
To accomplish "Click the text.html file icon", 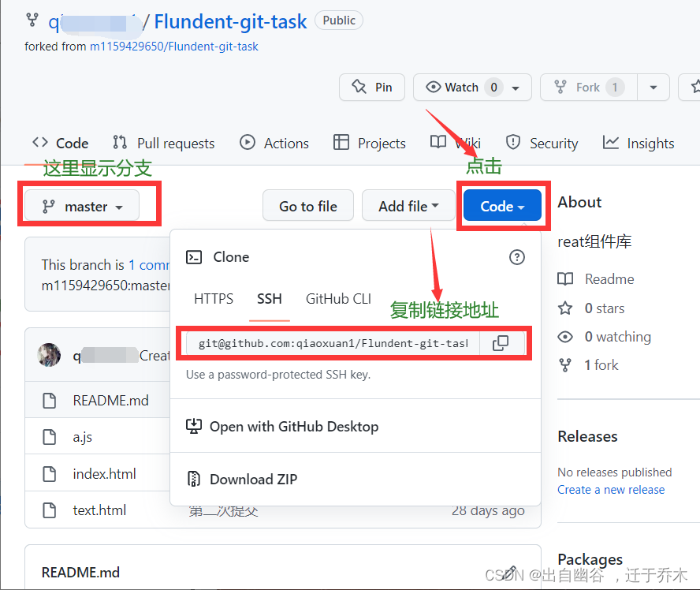I will [x=49, y=510].
